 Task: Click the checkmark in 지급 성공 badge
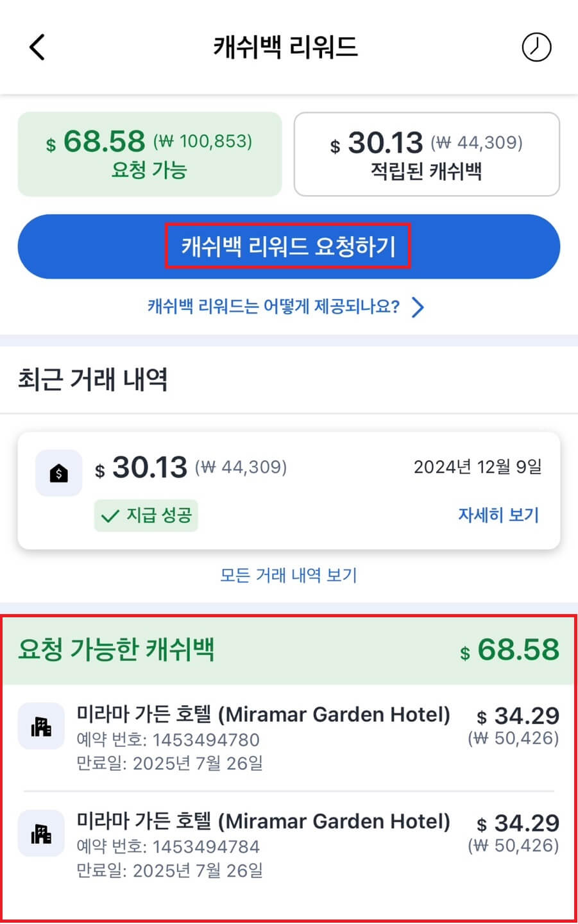click(109, 515)
